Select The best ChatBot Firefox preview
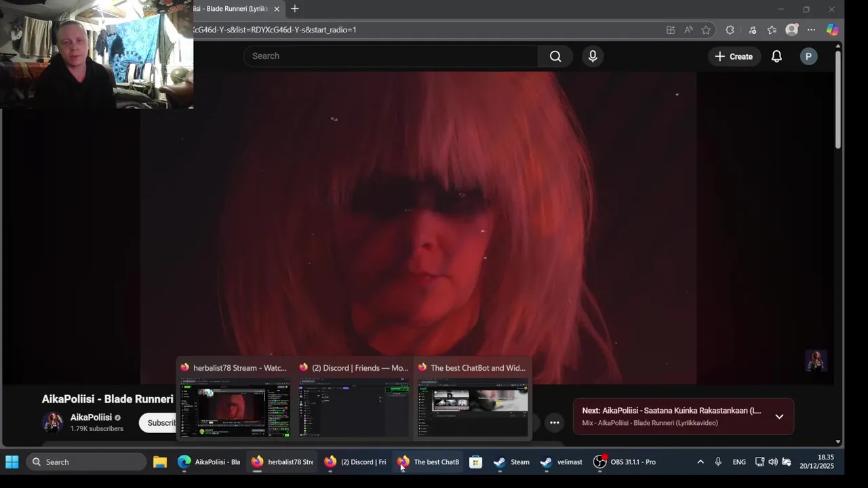868x488 pixels. [473, 398]
